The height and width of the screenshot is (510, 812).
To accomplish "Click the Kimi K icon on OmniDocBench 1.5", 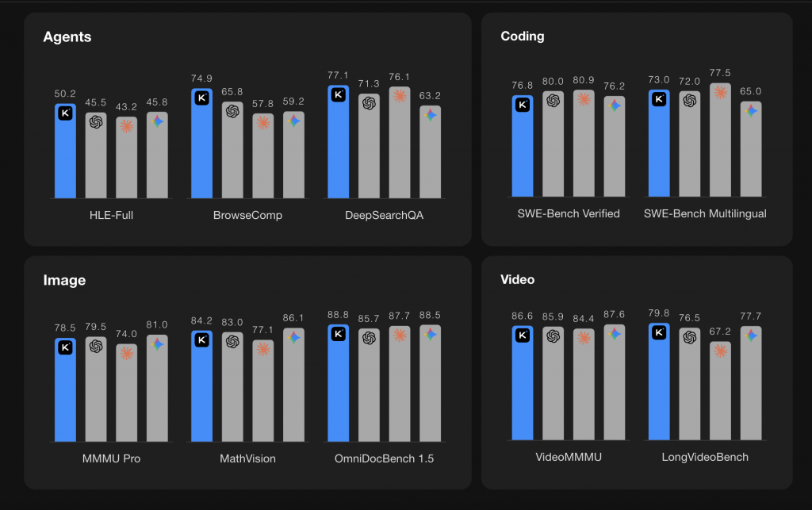I will [339, 334].
